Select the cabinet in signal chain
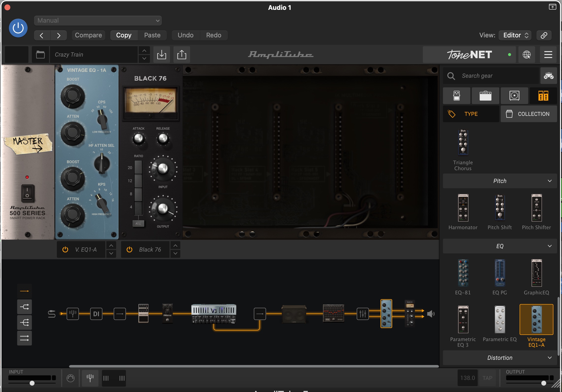This screenshot has width=562, height=392. click(294, 314)
